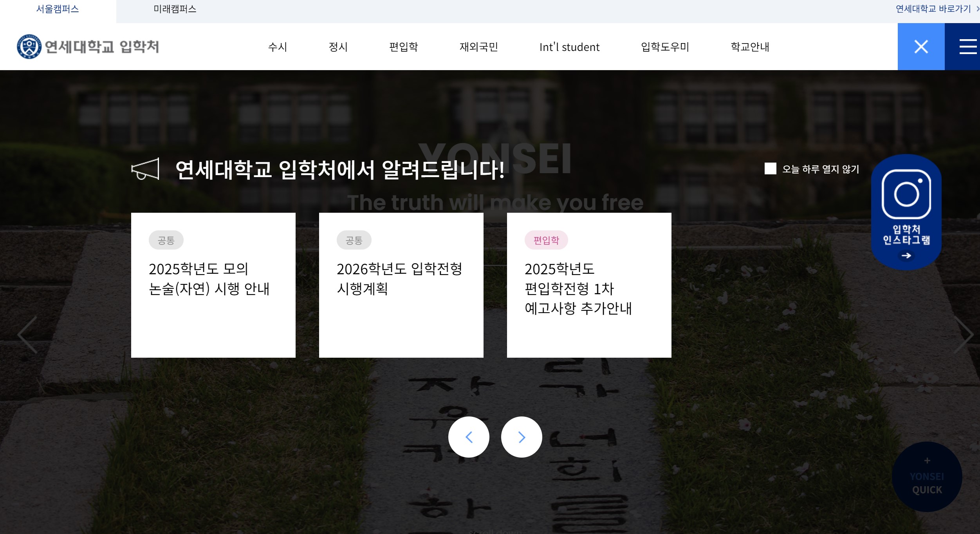980x534 pixels.
Task: Go to next notice using white circle arrow
Action: coord(522,437)
